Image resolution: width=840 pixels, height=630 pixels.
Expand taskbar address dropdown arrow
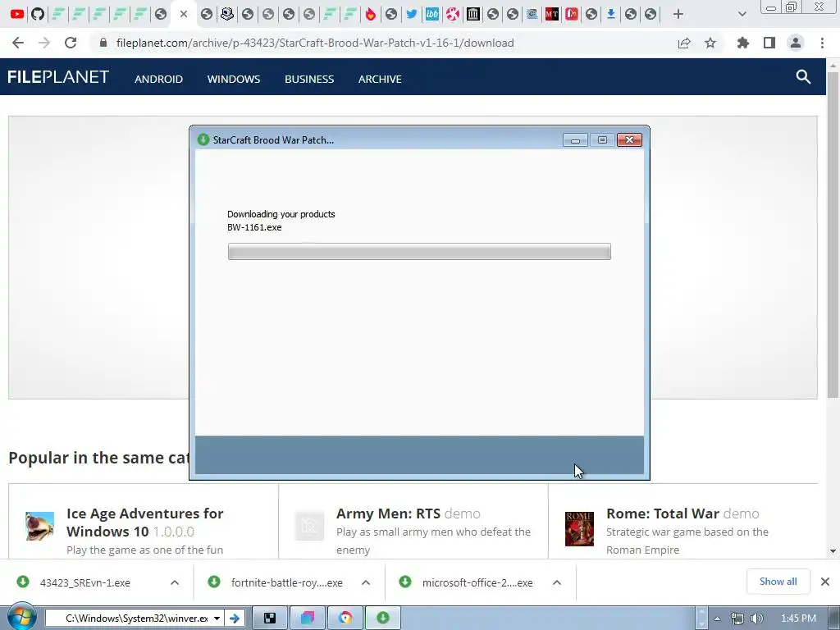point(217,619)
